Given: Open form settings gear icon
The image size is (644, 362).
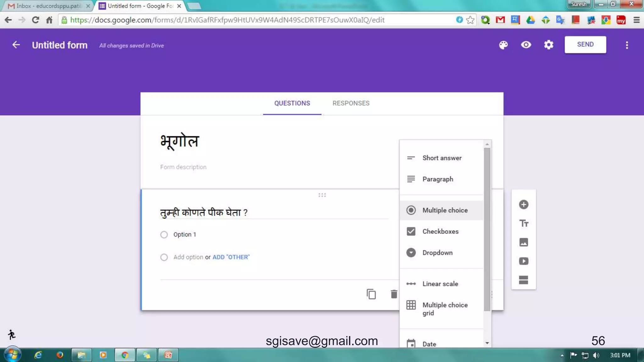Looking at the screenshot, I should pyautogui.click(x=548, y=45).
